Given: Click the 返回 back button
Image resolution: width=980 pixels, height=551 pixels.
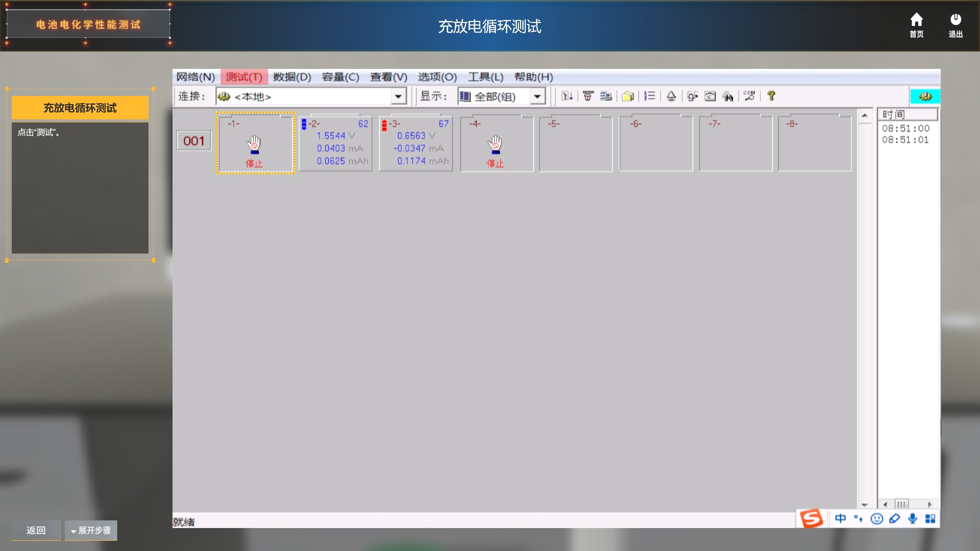Looking at the screenshot, I should 36,531.
